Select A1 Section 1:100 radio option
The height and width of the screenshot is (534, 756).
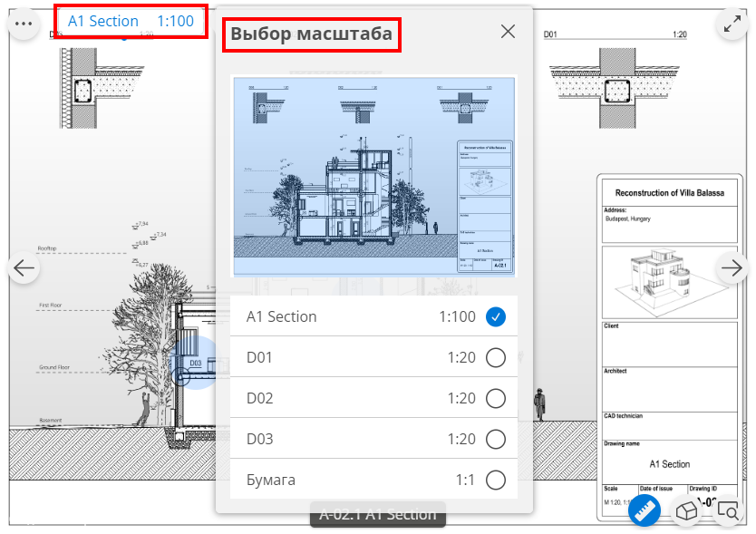point(496,317)
